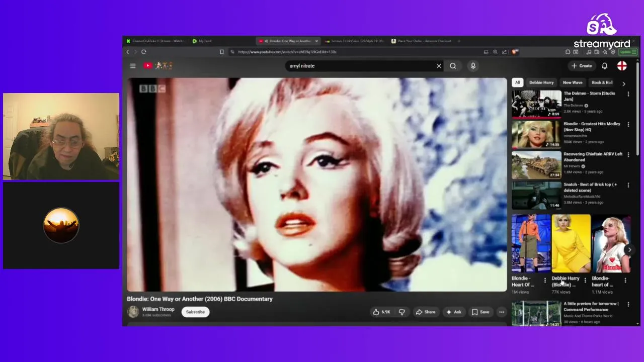This screenshot has height=362, width=644.
Task: Save the video to a playlist
Action: pyautogui.click(x=480, y=312)
